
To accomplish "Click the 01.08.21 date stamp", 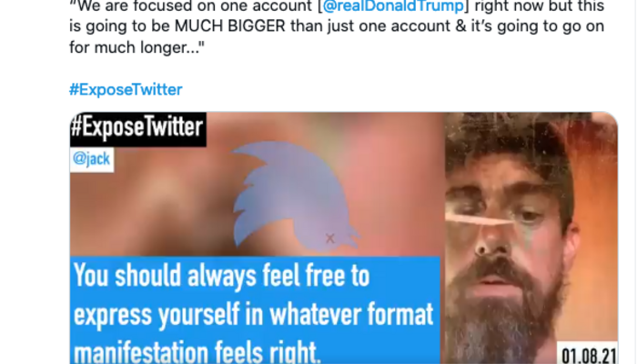I will click(x=588, y=354).
